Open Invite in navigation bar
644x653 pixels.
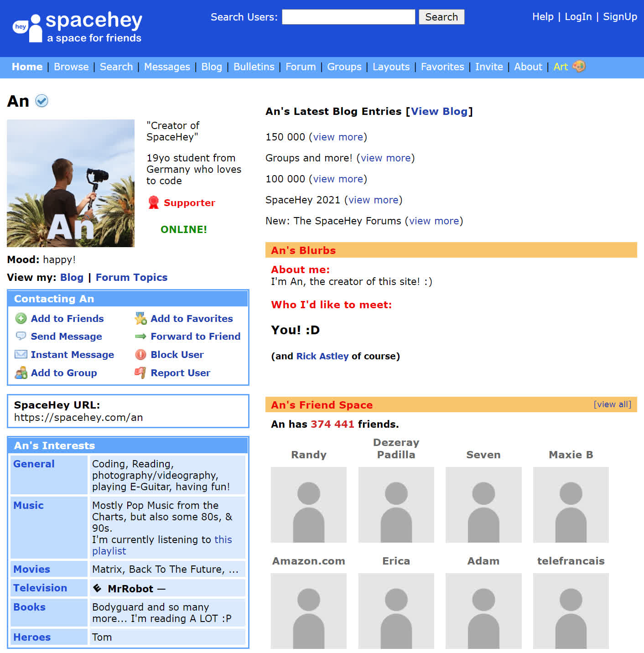489,67
